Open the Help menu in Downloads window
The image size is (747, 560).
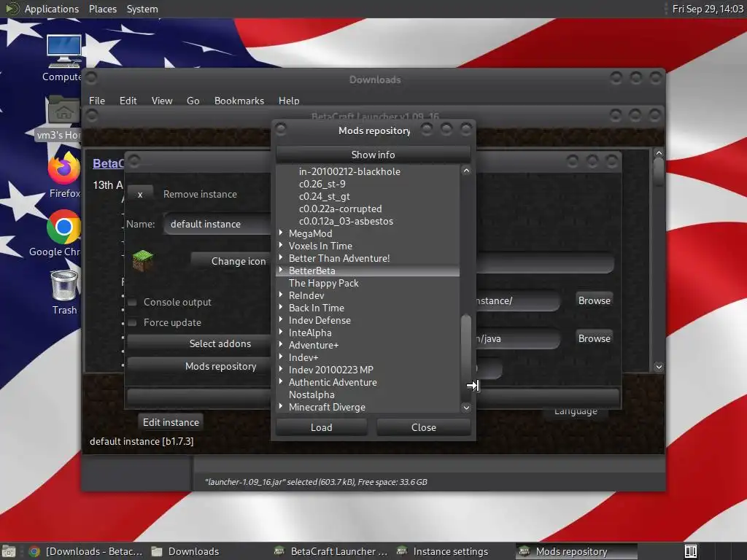pos(289,101)
